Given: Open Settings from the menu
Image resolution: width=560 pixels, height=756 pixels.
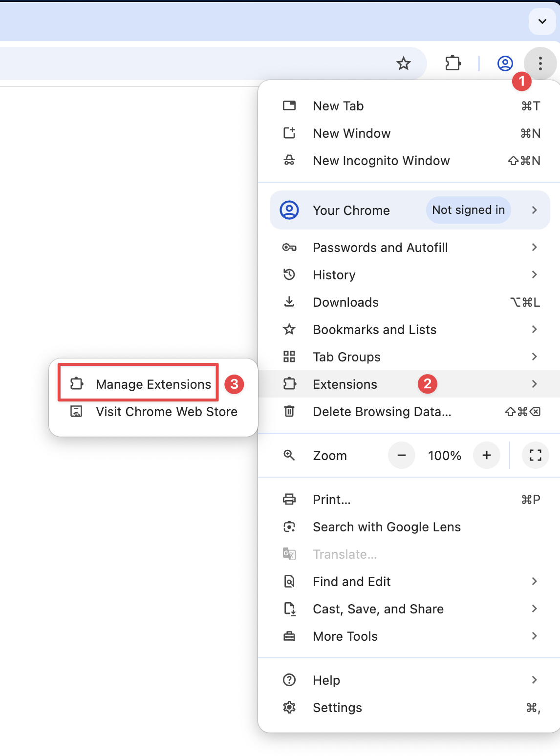Looking at the screenshot, I should coord(409,708).
